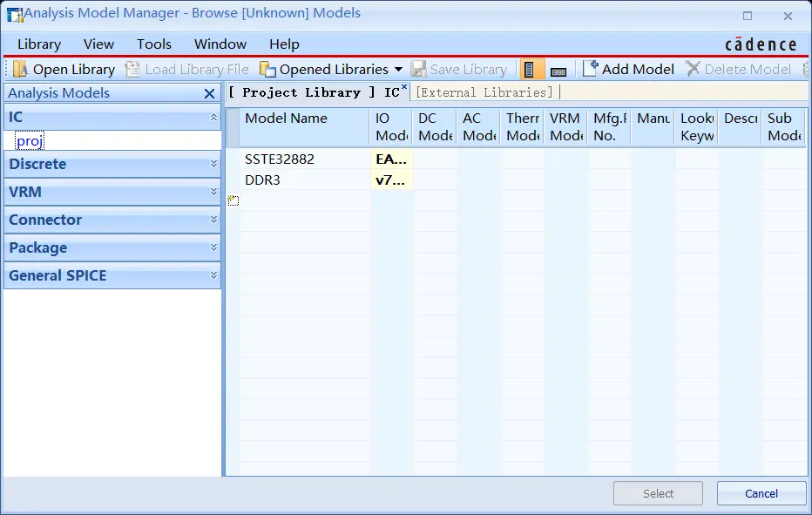Switch to the External Libraries tab
The height and width of the screenshot is (515, 812).
pos(484,92)
